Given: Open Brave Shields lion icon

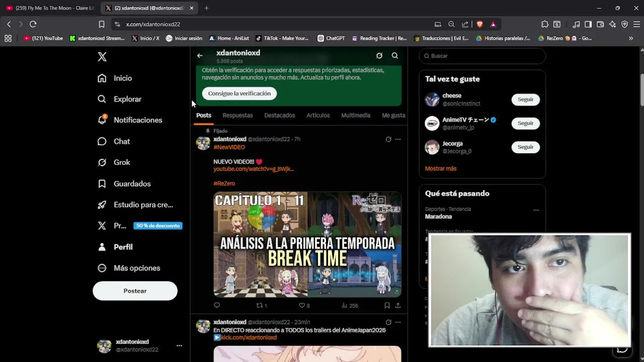Looking at the screenshot, I should click(x=479, y=24).
